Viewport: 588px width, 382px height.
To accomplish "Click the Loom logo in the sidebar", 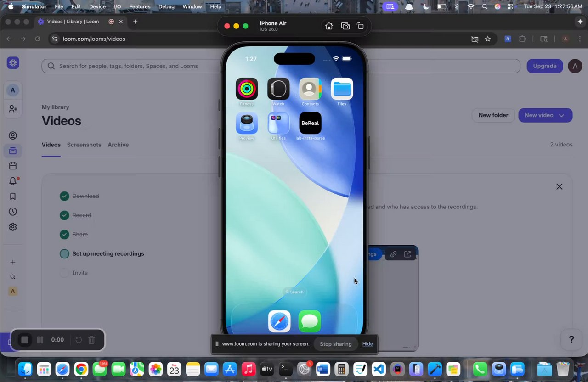I will (x=13, y=63).
